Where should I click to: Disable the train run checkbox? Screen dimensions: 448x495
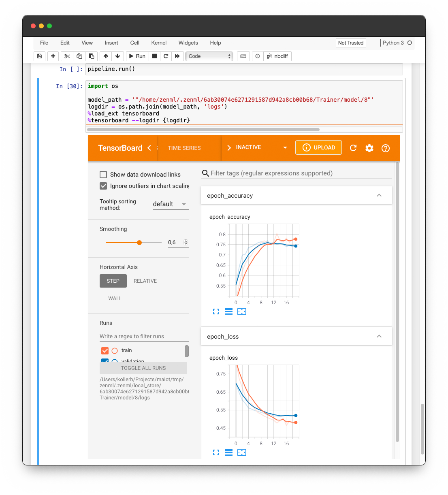click(105, 350)
